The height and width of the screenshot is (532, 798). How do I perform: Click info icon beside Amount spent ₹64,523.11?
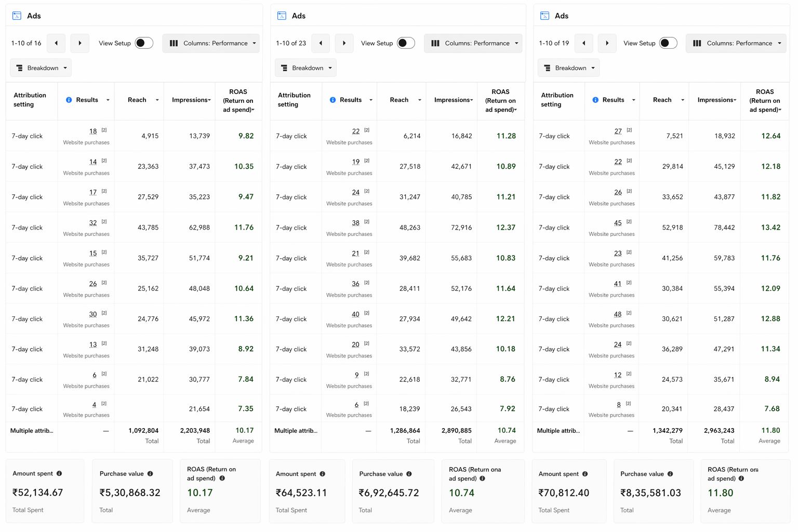coord(322,474)
